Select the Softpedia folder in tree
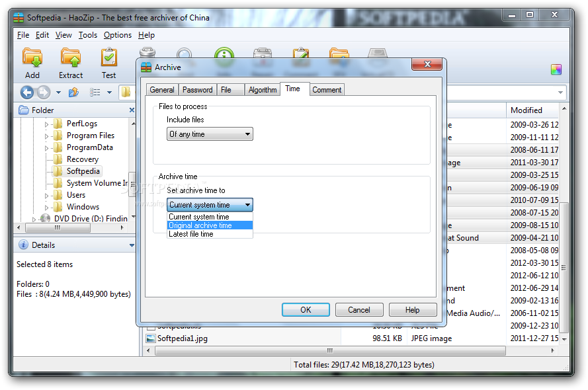This screenshot has width=588, height=390. pos(83,171)
